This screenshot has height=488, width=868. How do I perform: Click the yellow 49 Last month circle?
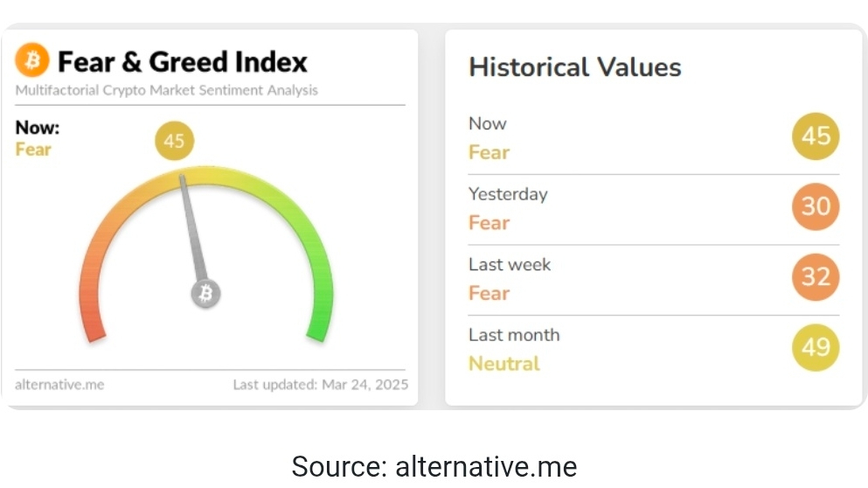pos(816,347)
